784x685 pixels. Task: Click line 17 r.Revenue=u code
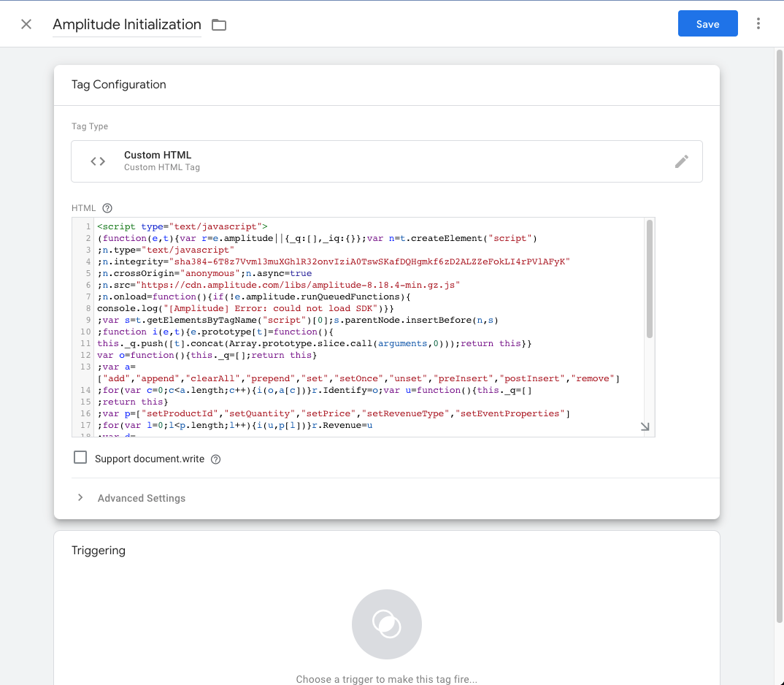[235, 425]
